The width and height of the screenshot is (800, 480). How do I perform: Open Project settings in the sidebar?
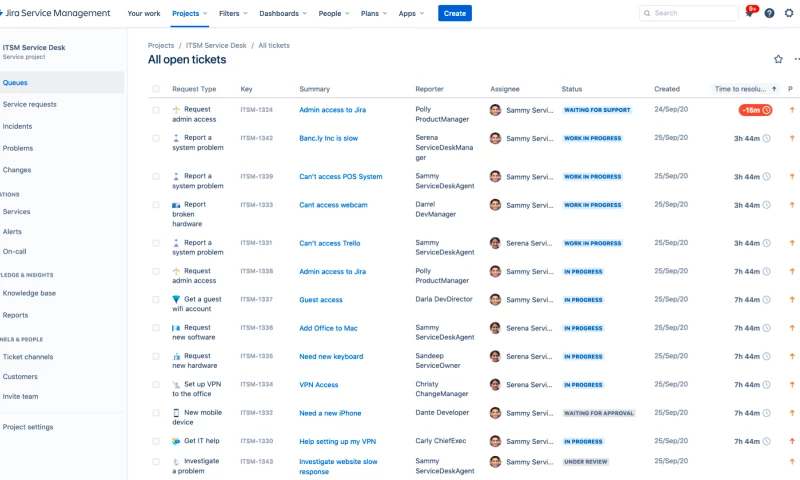28,427
